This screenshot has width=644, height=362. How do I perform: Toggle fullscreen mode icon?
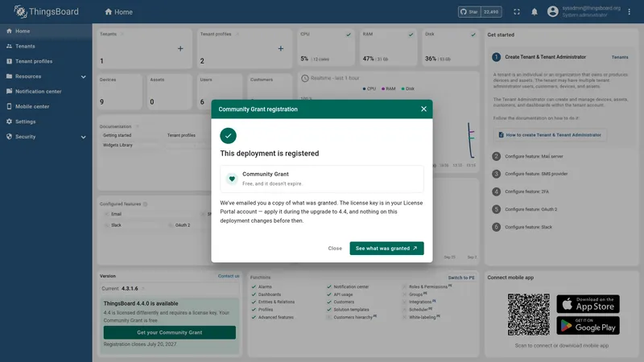pos(517,12)
